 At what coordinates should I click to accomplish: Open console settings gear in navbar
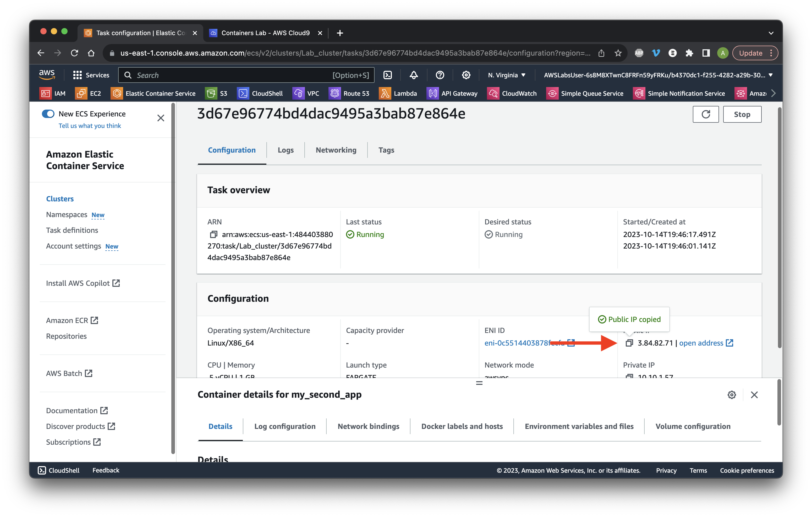click(466, 75)
